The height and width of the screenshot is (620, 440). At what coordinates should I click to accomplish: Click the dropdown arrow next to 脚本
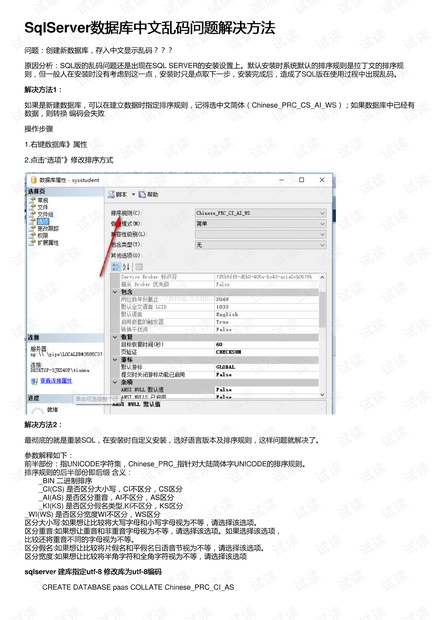click(133, 194)
